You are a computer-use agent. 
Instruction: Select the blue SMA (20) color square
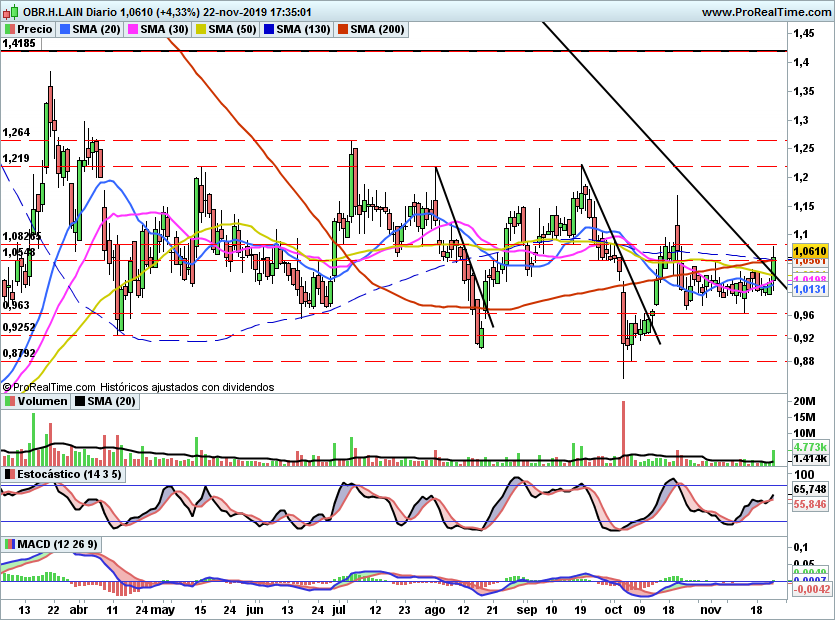coord(65,30)
